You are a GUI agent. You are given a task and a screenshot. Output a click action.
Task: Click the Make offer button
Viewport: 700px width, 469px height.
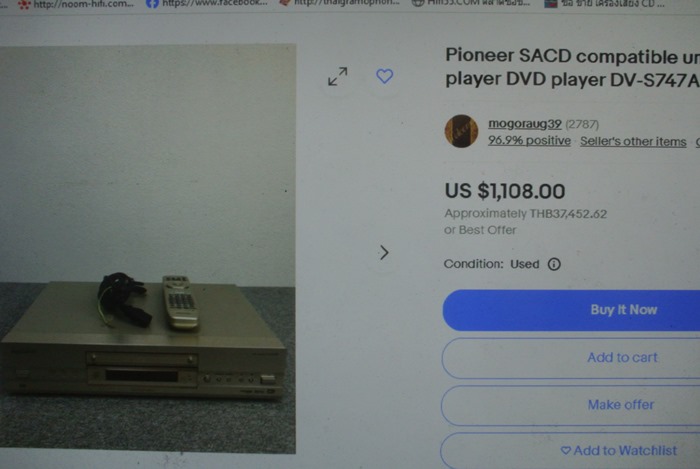pyautogui.click(x=571, y=405)
